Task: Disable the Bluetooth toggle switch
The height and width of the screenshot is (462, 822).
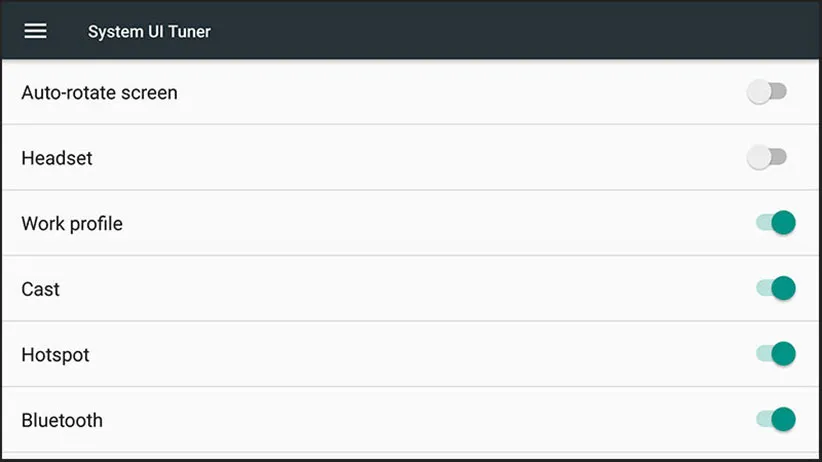Action: pos(775,420)
